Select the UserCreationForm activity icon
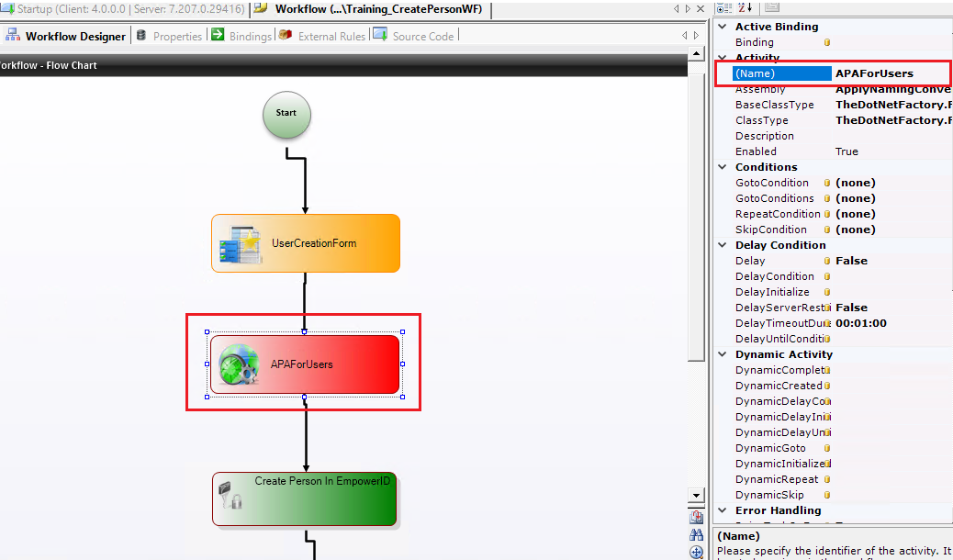The width and height of the screenshot is (953, 560). (241, 244)
